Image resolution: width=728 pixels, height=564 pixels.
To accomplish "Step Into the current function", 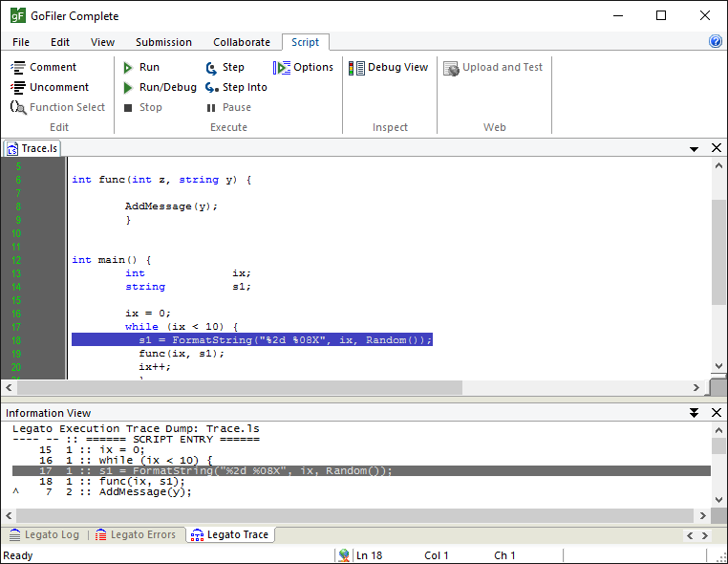I will [x=236, y=87].
